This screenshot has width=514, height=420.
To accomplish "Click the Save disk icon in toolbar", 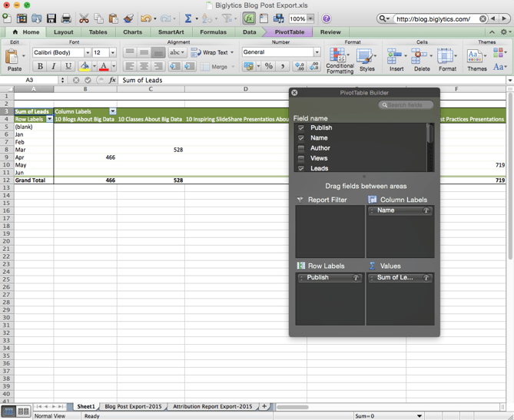I will [x=51, y=18].
